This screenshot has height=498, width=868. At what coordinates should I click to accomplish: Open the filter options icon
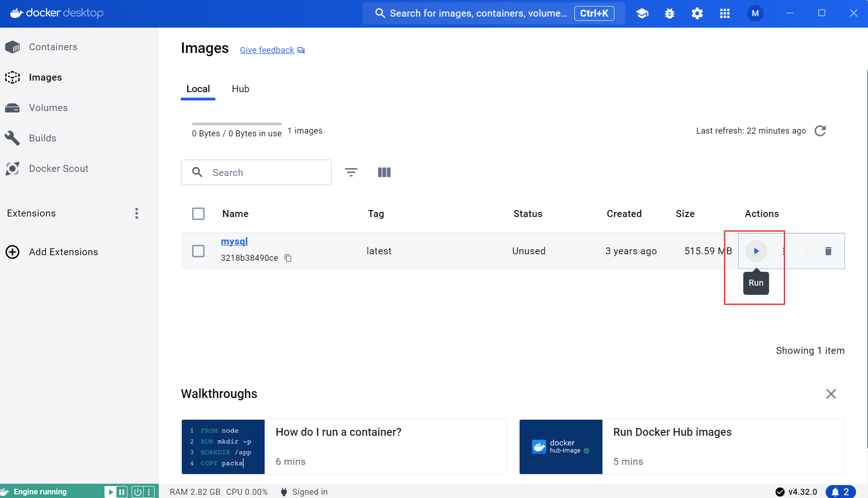(x=351, y=172)
